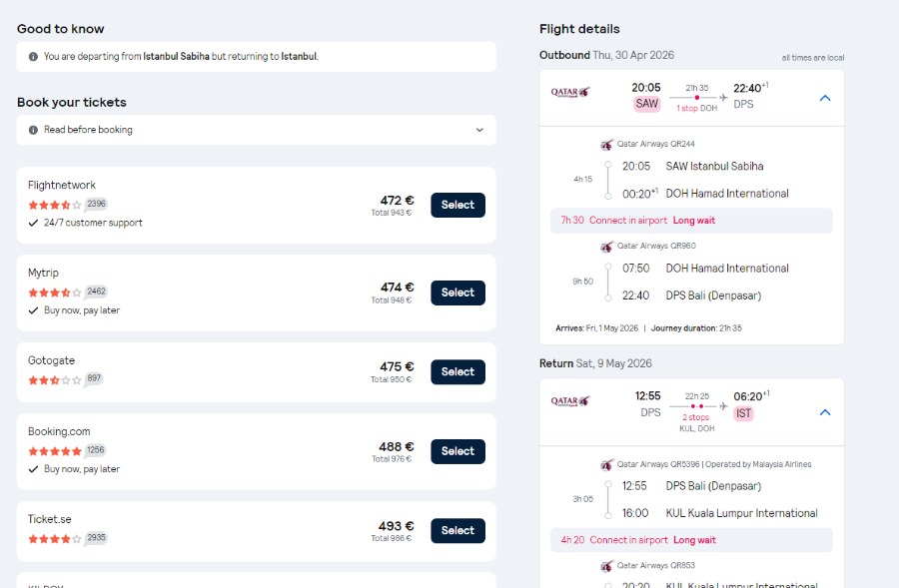Collapse the outbound flight details chevron

coord(825,98)
